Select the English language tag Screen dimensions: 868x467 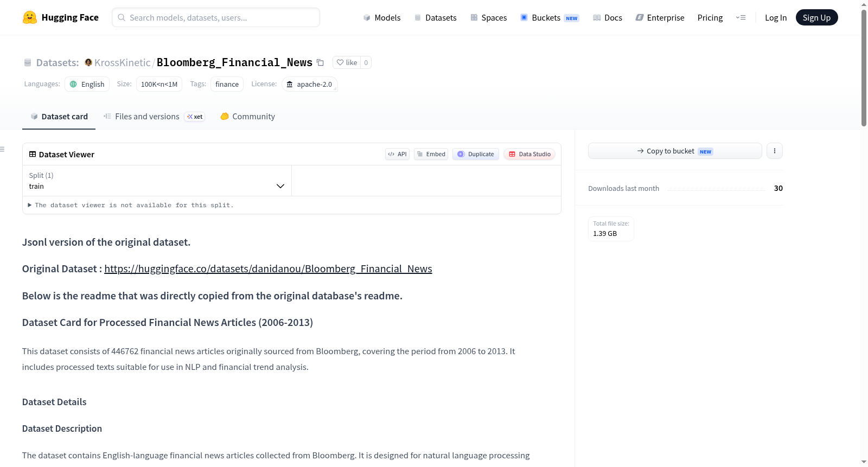click(x=87, y=84)
